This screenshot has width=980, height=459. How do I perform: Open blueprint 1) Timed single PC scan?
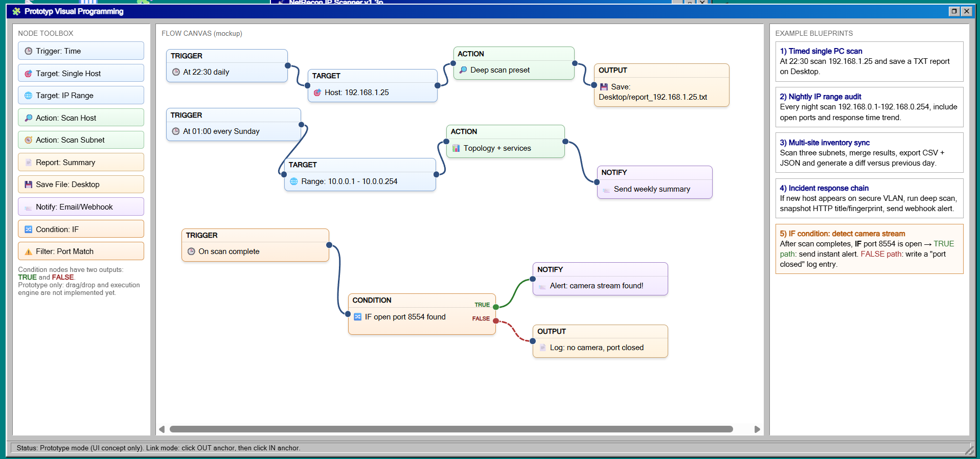tap(869, 61)
